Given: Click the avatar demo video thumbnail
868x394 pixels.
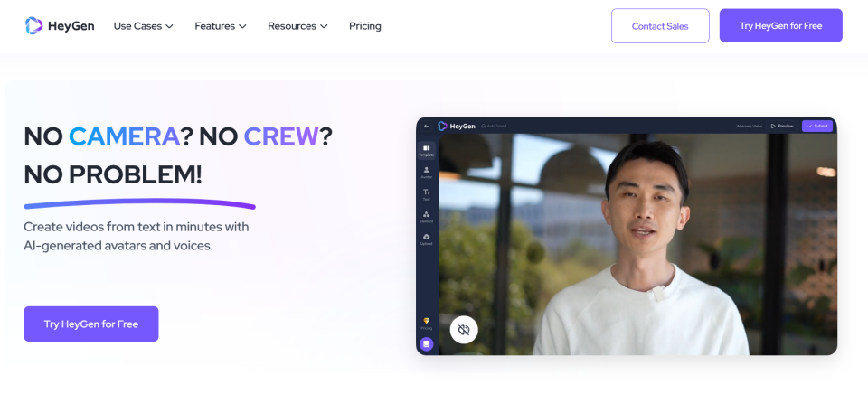Looking at the screenshot, I should point(637,244).
